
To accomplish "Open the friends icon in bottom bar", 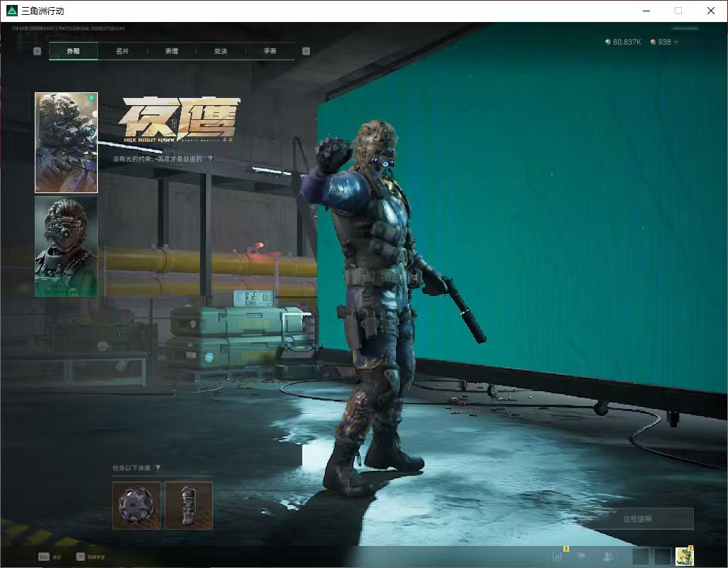I will pyautogui.click(x=608, y=556).
